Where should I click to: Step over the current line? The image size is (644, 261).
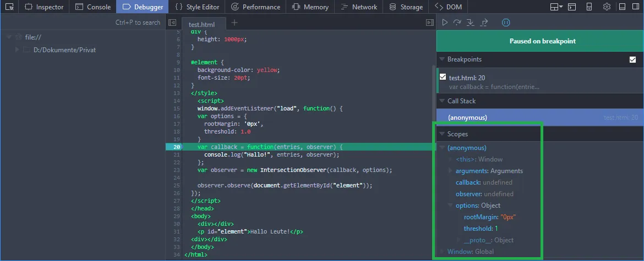point(457,23)
